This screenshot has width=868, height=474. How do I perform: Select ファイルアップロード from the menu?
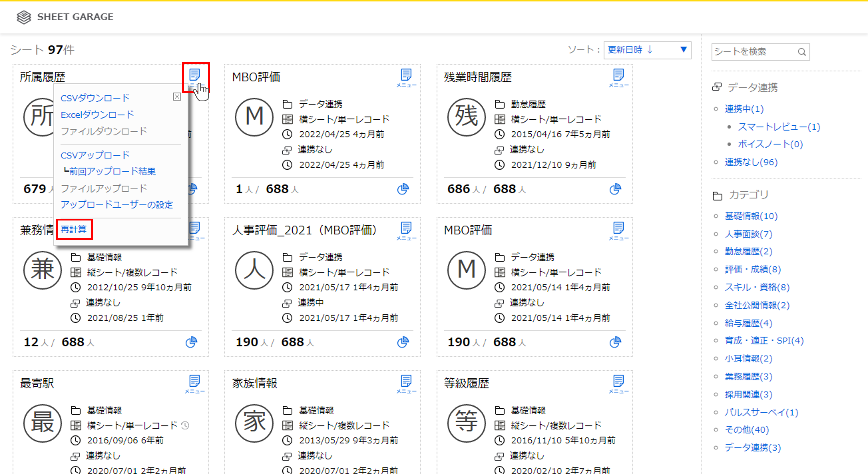(104, 188)
